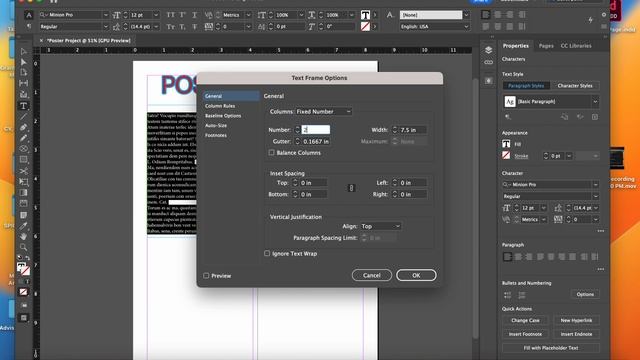The width and height of the screenshot is (640, 360).
Task: Toggle Paragraph Styles in Text Style
Action: coord(526,86)
